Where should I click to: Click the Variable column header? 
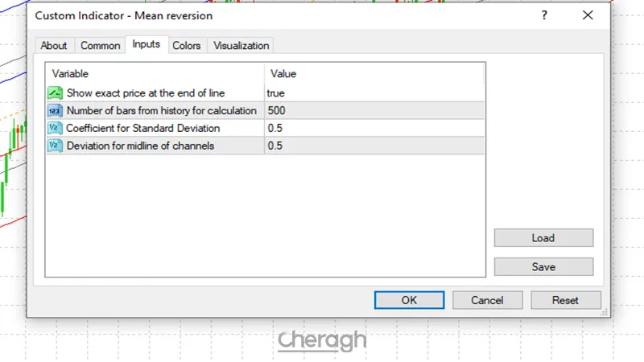tap(155, 74)
